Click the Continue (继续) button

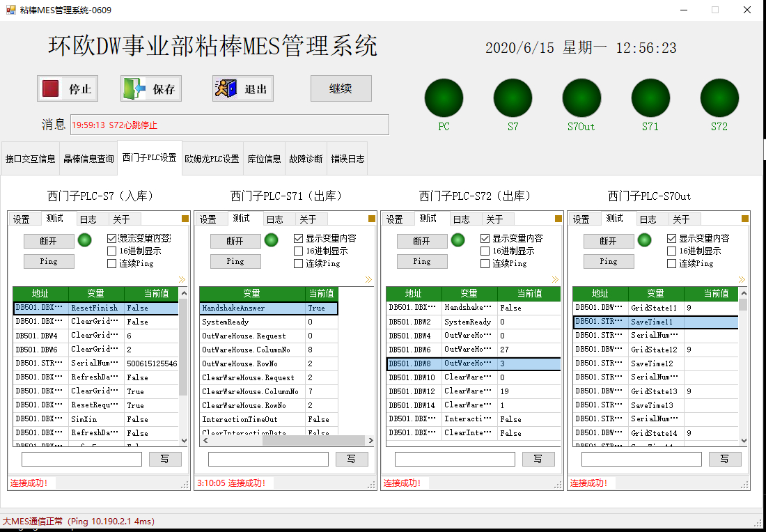(x=341, y=88)
